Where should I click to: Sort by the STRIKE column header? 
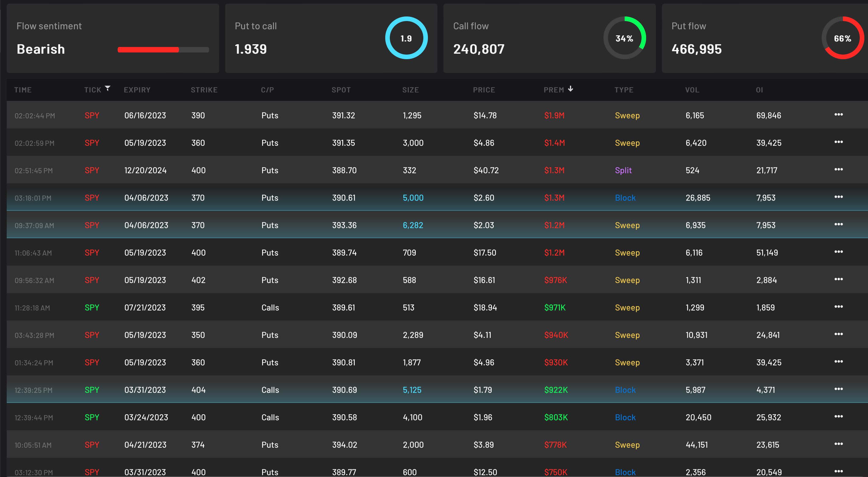pos(204,90)
